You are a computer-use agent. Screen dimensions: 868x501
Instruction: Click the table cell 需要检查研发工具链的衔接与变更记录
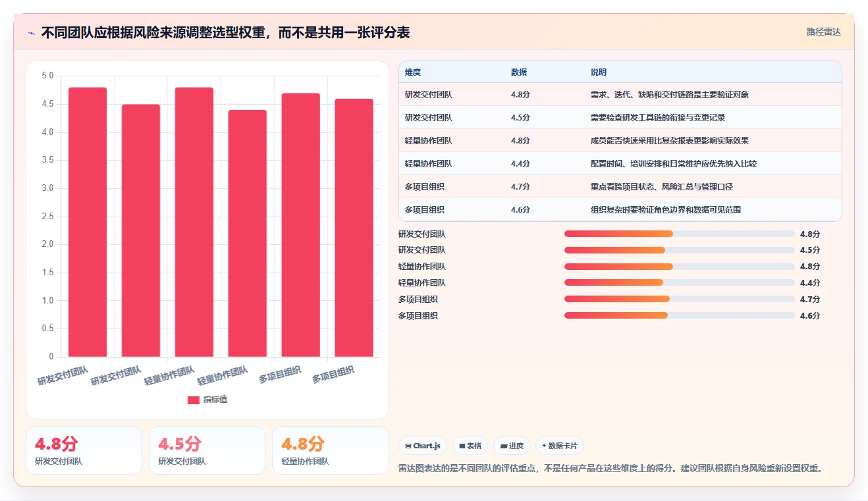click(x=658, y=118)
